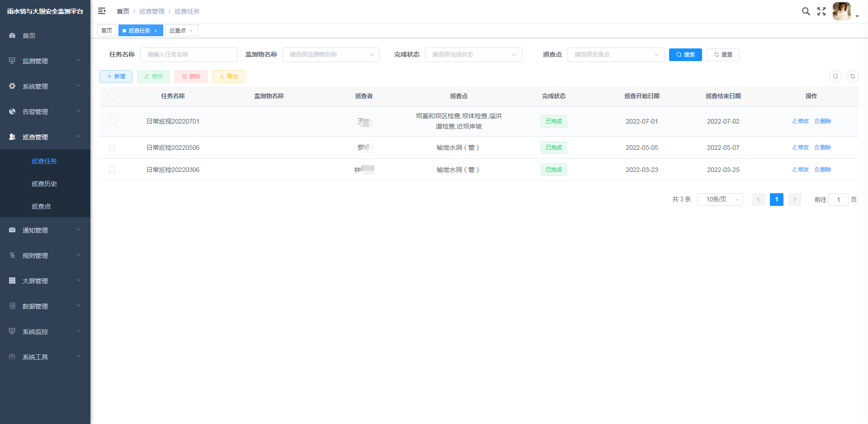Viewport: 868px width, 424px height.
Task: Toggle fullscreen mode icon
Action: (x=821, y=11)
